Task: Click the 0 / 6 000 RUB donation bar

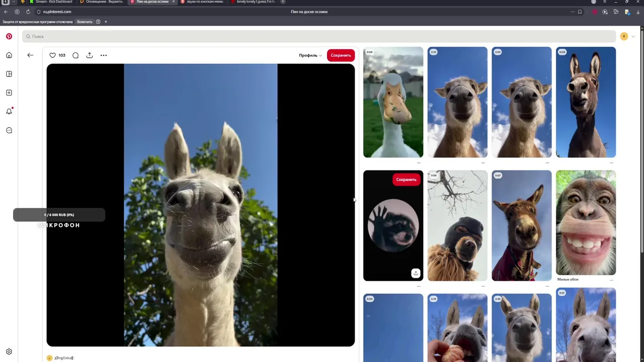Action: (x=59, y=215)
